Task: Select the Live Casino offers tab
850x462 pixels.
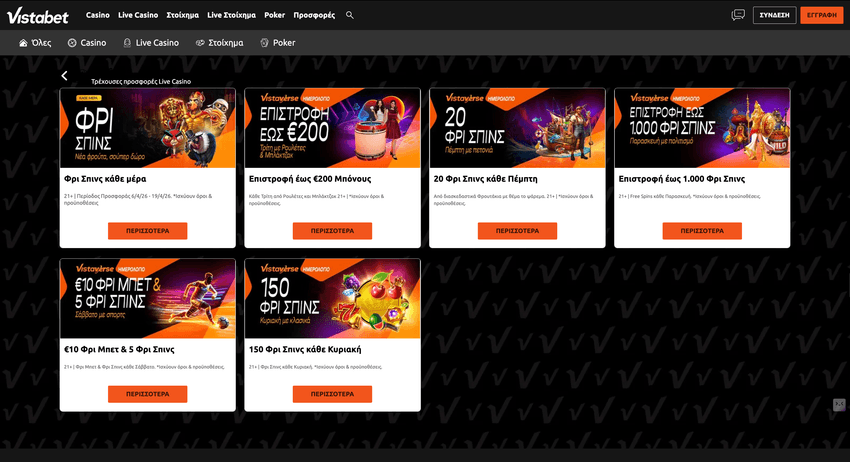Action: (151, 43)
